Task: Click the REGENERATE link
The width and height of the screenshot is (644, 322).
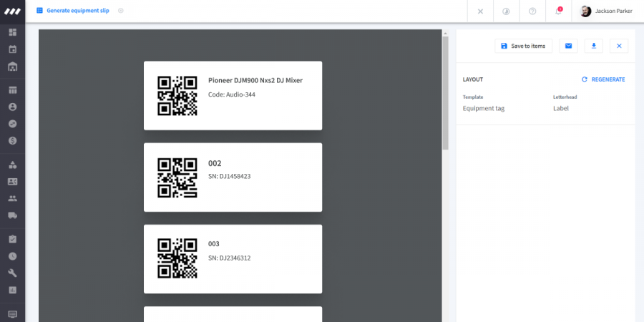Action: [603, 79]
